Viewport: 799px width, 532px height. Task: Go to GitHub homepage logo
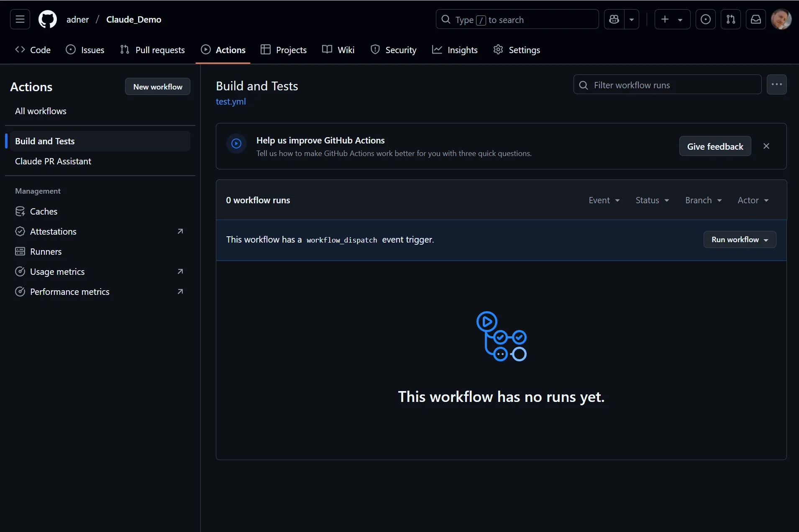point(48,19)
